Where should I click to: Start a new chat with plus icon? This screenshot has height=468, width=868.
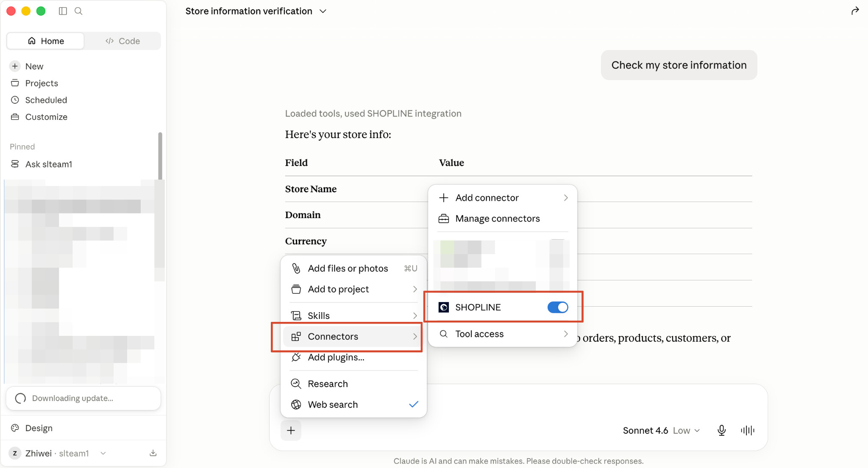tap(15, 66)
